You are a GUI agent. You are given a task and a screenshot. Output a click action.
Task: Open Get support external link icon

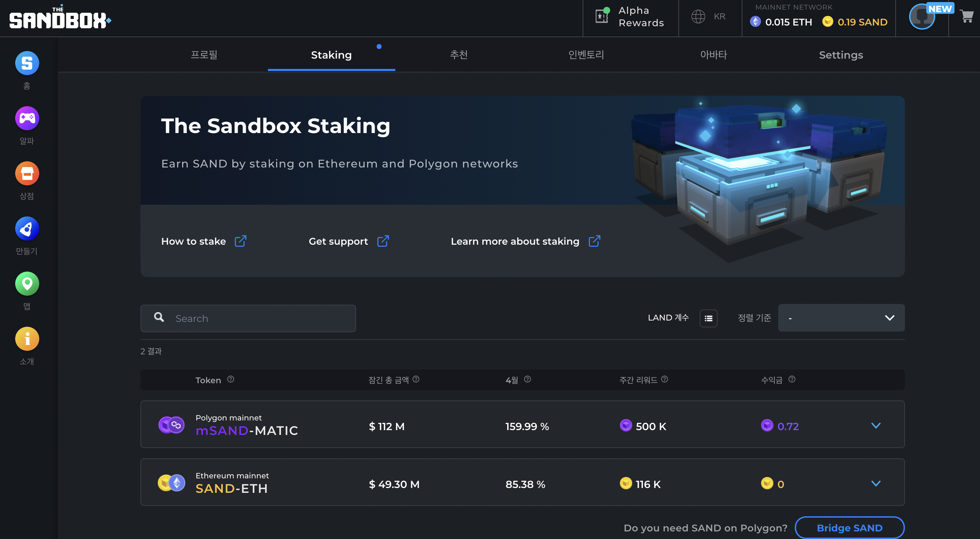[383, 241]
